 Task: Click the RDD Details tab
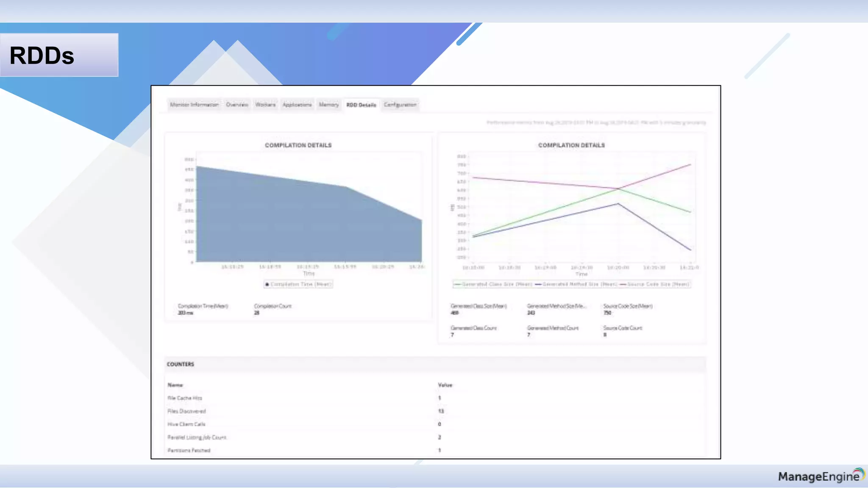click(x=361, y=105)
